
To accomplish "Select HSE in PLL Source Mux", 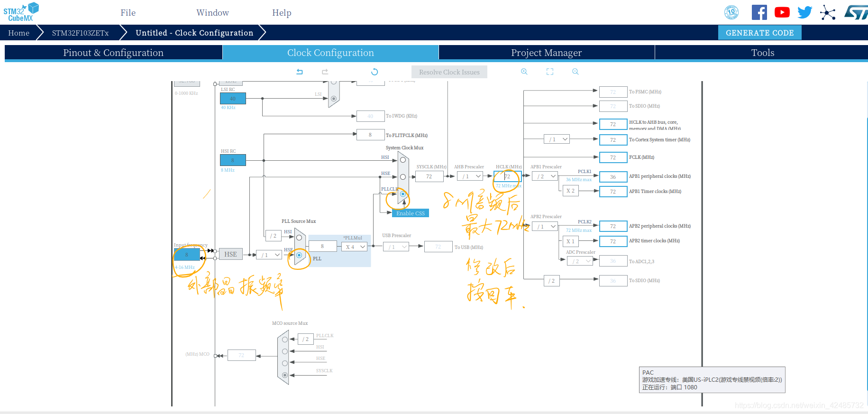I will pyautogui.click(x=299, y=255).
